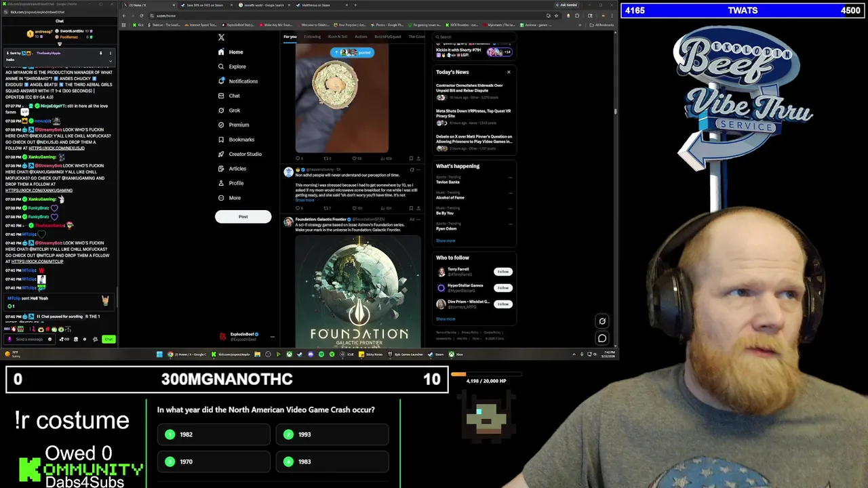The height and width of the screenshot is (488, 868).
Task: Open Home in X sidebar
Action: (231, 52)
